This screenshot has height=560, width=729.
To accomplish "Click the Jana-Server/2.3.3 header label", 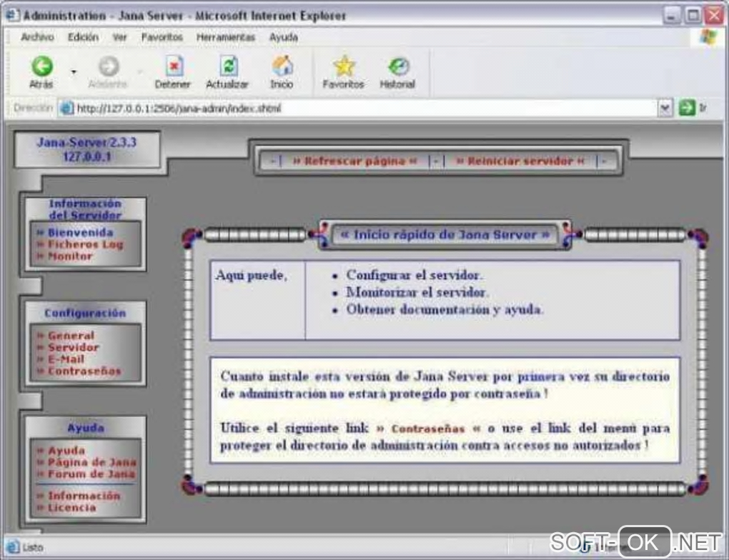I will pyautogui.click(x=87, y=142).
